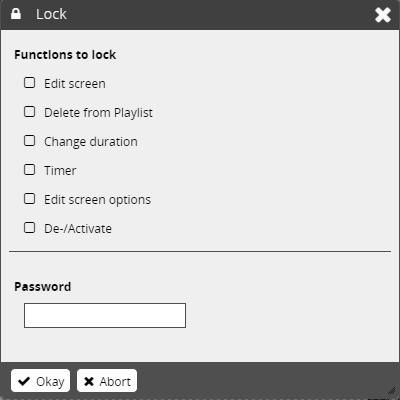
Task: Tick the Delete from Playlist checkbox
Action: tap(29, 112)
